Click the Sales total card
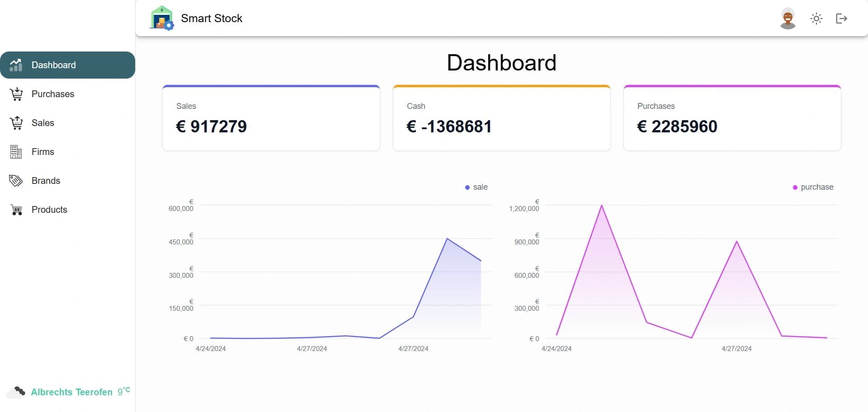This screenshot has width=868, height=412. tap(271, 118)
